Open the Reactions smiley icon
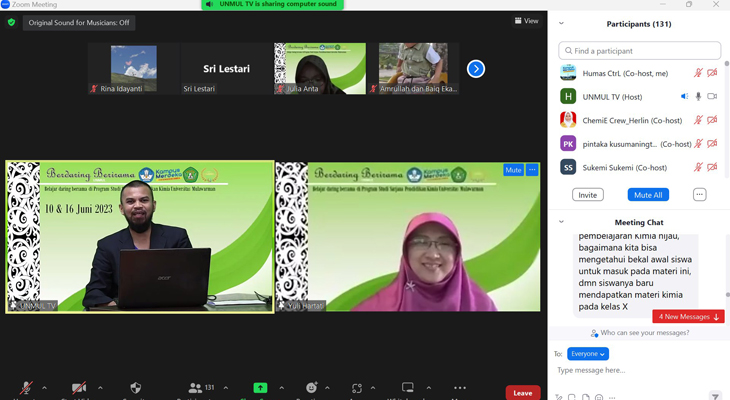730x400 pixels. (312, 388)
